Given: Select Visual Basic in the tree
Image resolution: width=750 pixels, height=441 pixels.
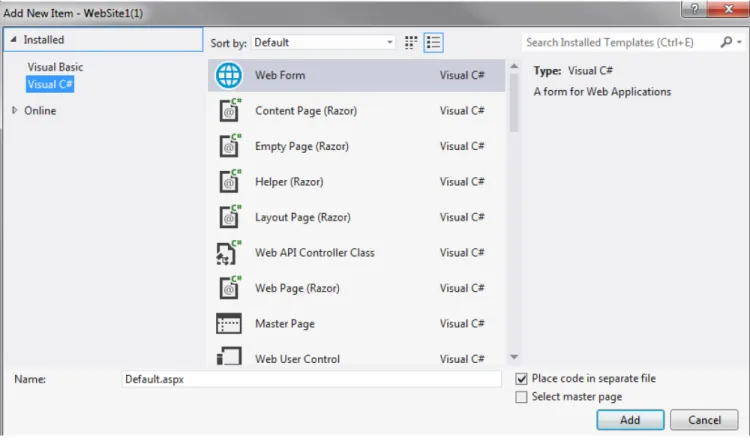Looking at the screenshot, I should click(x=55, y=67).
